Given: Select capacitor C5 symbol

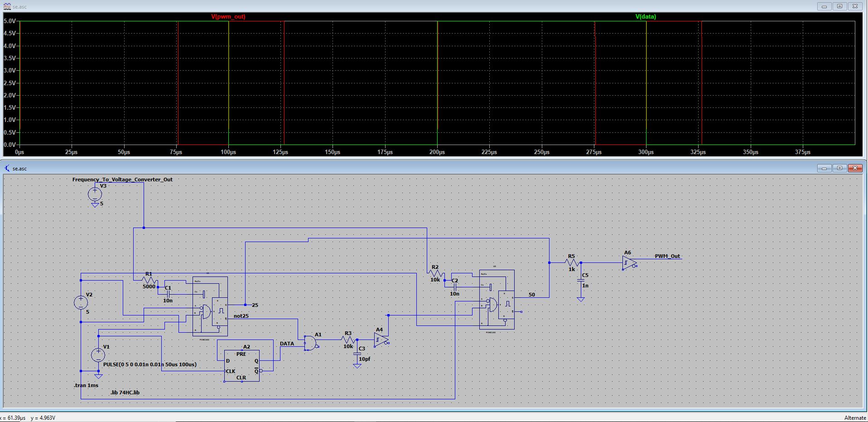Looking at the screenshot, I should tap(581, 281).
